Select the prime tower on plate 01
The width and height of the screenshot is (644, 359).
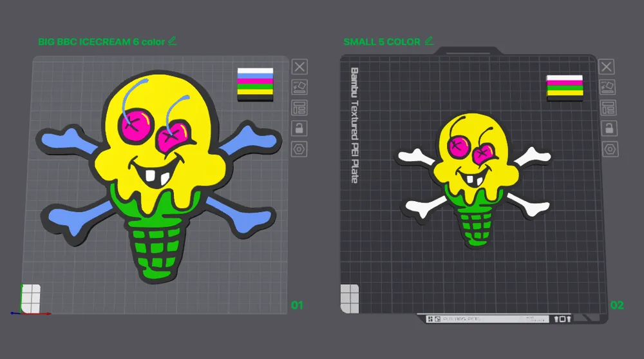pos(255,84)
